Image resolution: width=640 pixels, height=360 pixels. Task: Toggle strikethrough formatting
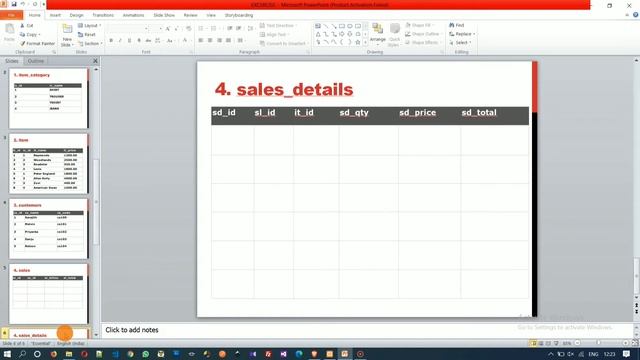tap(148, 40)
